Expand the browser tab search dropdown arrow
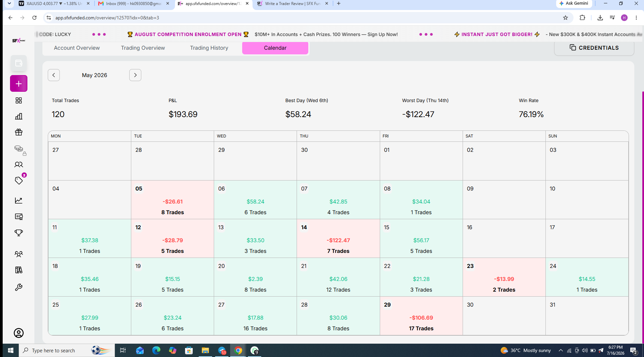The height and width of the screenshot is (357, 644). [9, 3]
